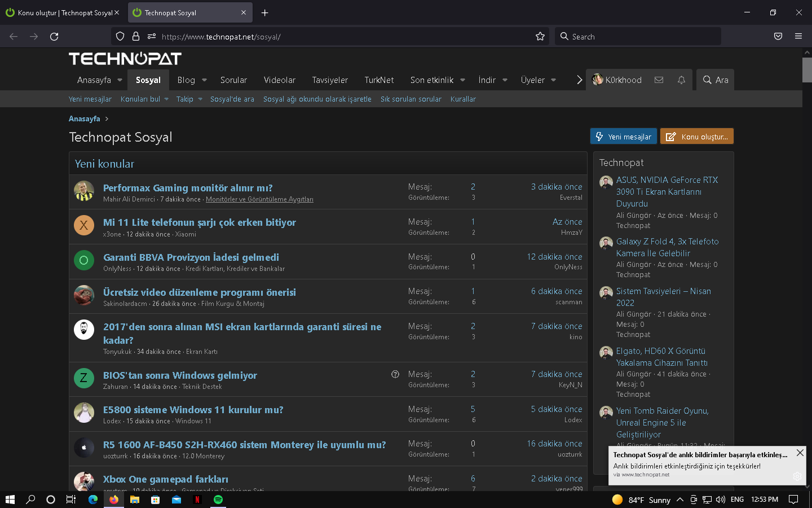
Task: Expand the Üyeler dropdown arrow
Action: (553, 80)
